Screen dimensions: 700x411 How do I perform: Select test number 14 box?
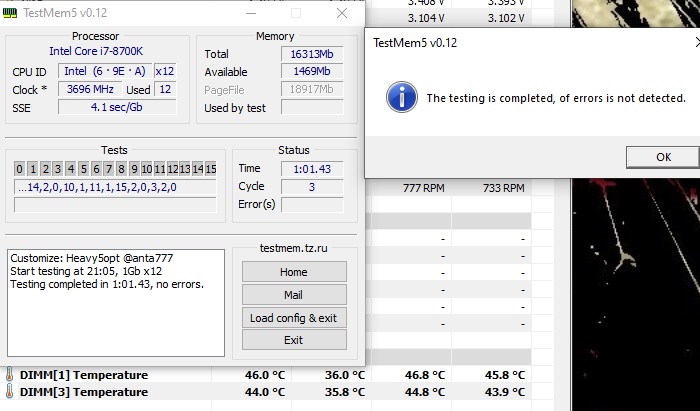tap(198, 169)
